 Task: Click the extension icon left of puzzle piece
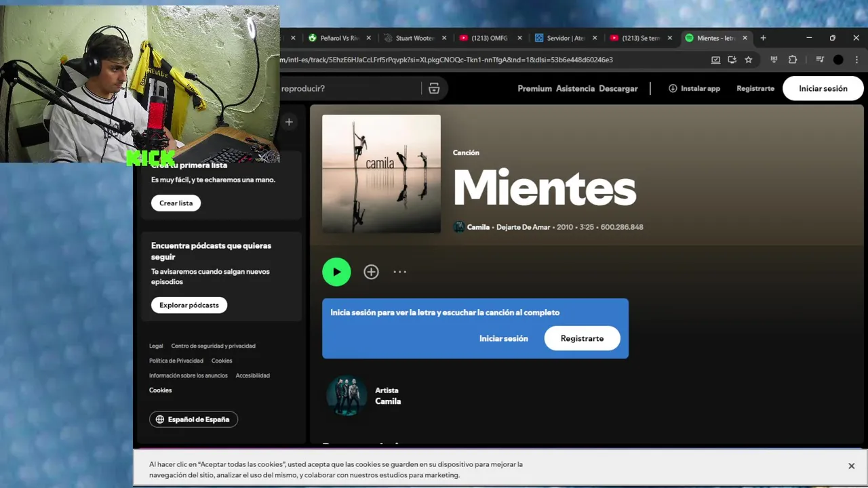point(774,60)
